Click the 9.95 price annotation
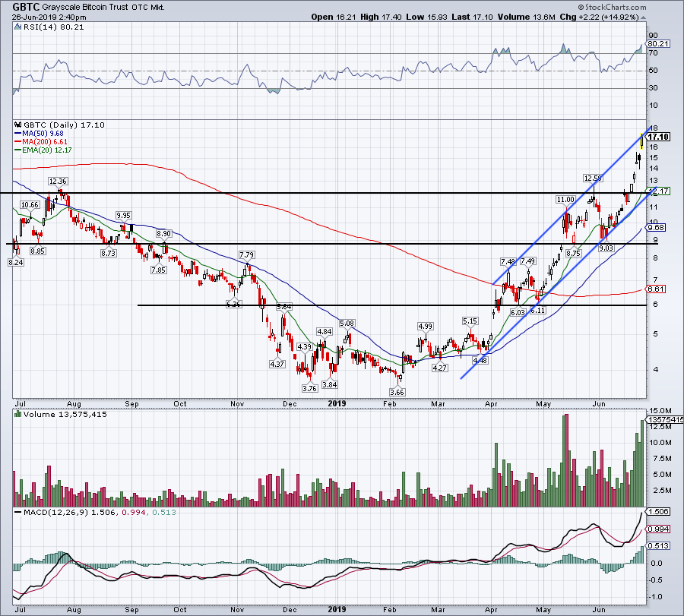684x616 pixels. point(123,216)
